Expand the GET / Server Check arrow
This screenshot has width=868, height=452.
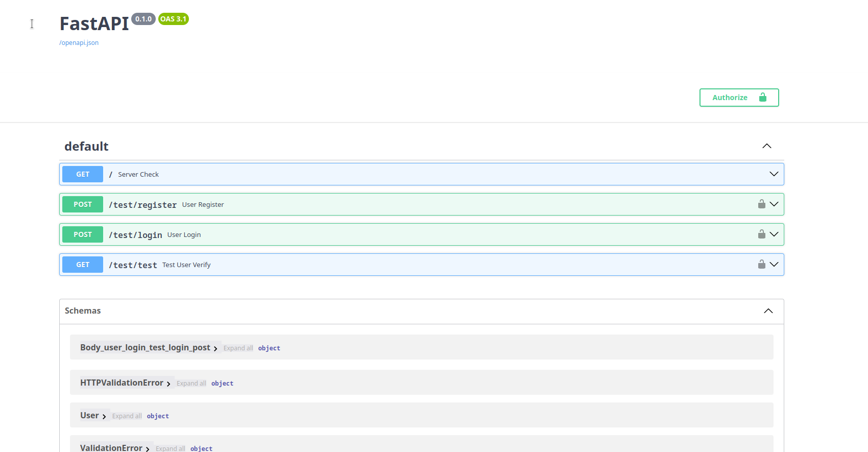pyautogui.click(x=774, y=174)
